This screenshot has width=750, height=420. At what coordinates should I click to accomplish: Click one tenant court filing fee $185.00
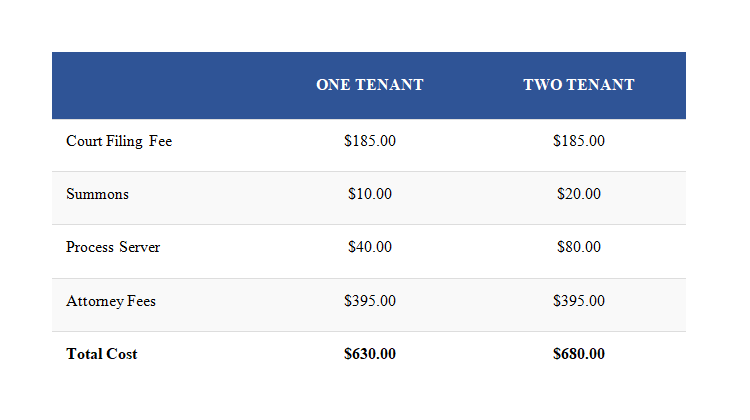point(370,141)
